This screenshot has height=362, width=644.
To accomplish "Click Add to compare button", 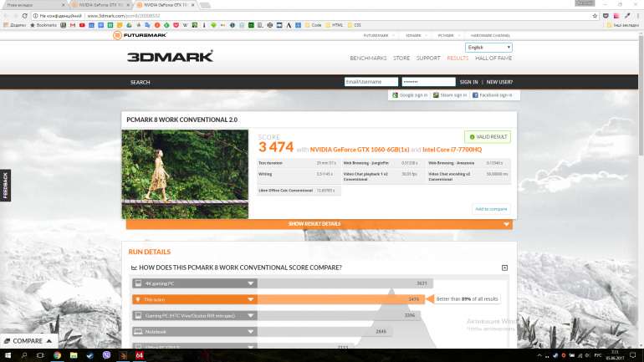I will (x=491, y=209).
